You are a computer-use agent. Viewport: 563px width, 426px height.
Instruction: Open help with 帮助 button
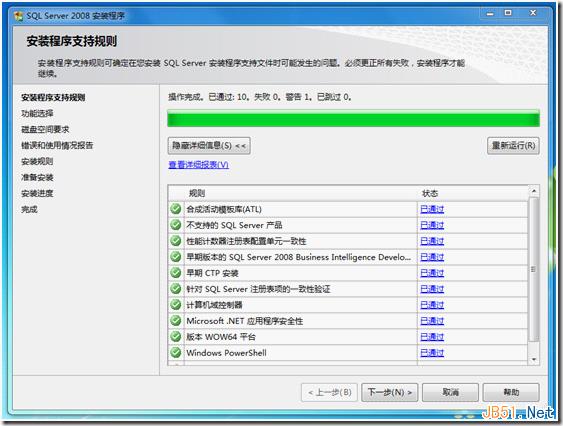[511, 392]
